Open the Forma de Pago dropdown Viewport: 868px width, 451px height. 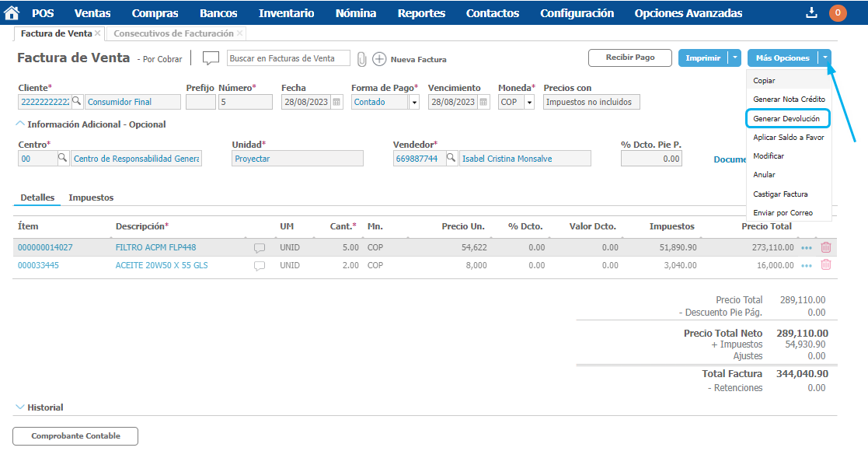(414, 103)
